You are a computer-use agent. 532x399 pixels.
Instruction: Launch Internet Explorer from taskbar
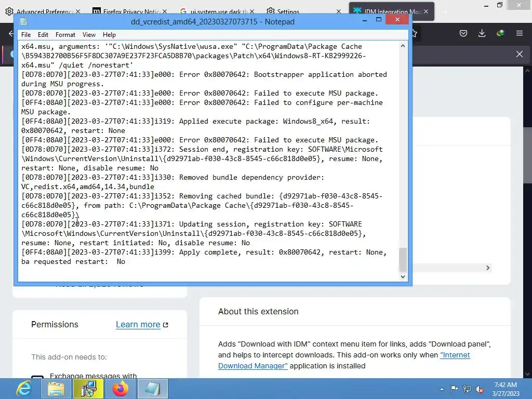click(x=24, y=389)
